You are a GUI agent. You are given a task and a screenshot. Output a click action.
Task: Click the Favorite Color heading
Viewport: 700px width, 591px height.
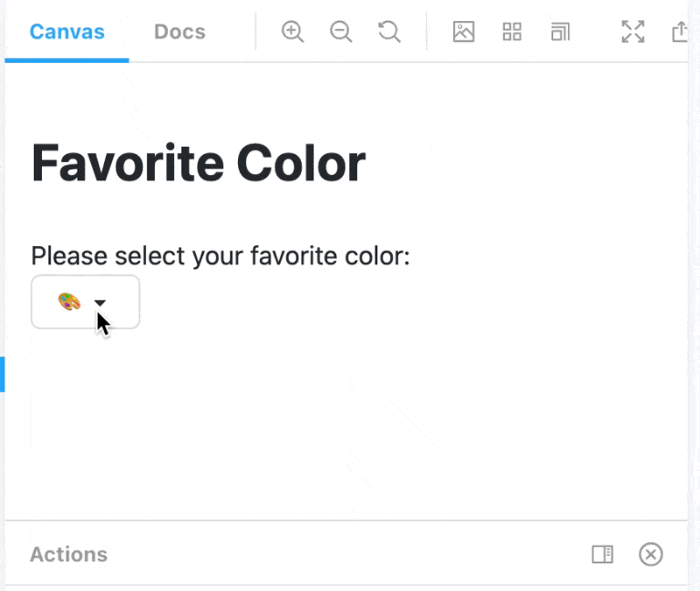click(x=199, y=164)
